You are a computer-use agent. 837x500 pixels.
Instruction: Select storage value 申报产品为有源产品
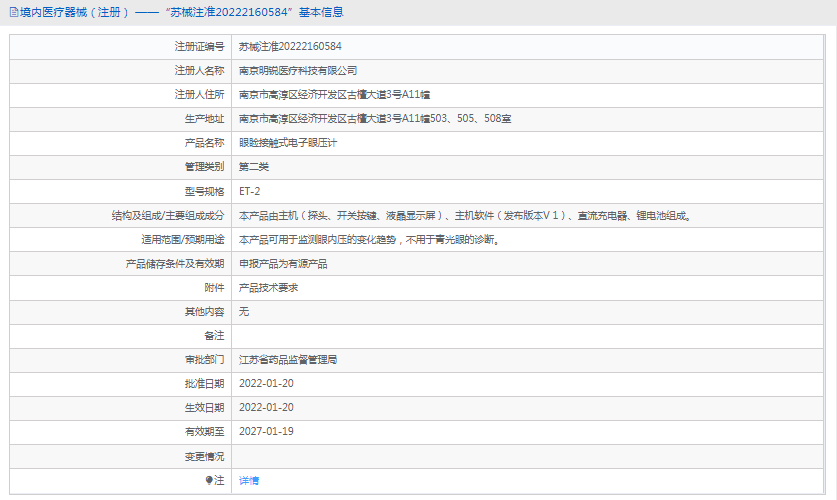(x=283, y=264)
